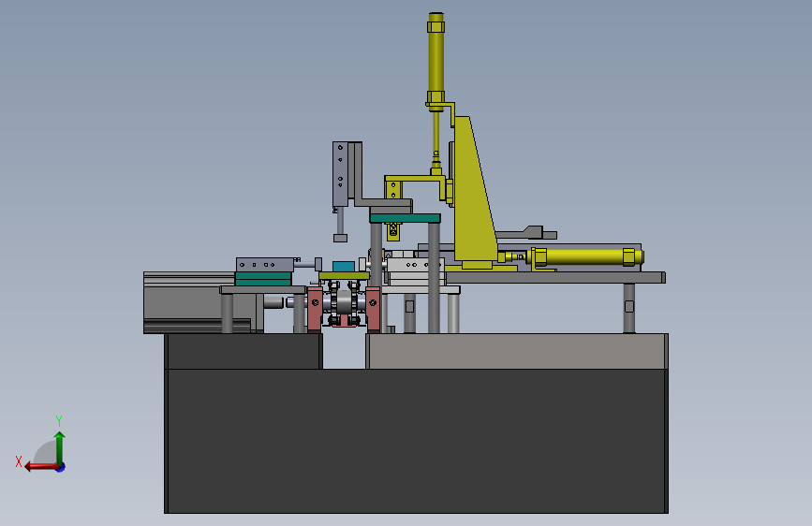Click the red X axis arrow of triad
812x526 pixels.
[41, 466]
